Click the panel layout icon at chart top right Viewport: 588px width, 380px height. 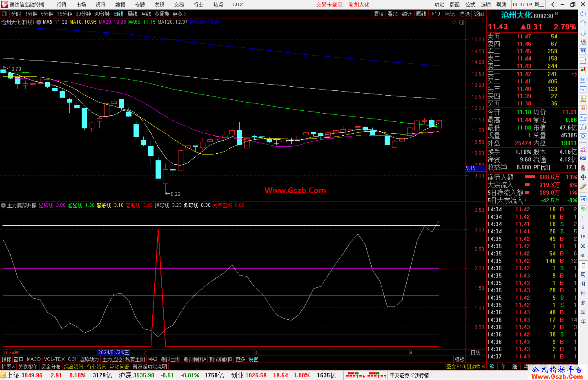[462, 22]
